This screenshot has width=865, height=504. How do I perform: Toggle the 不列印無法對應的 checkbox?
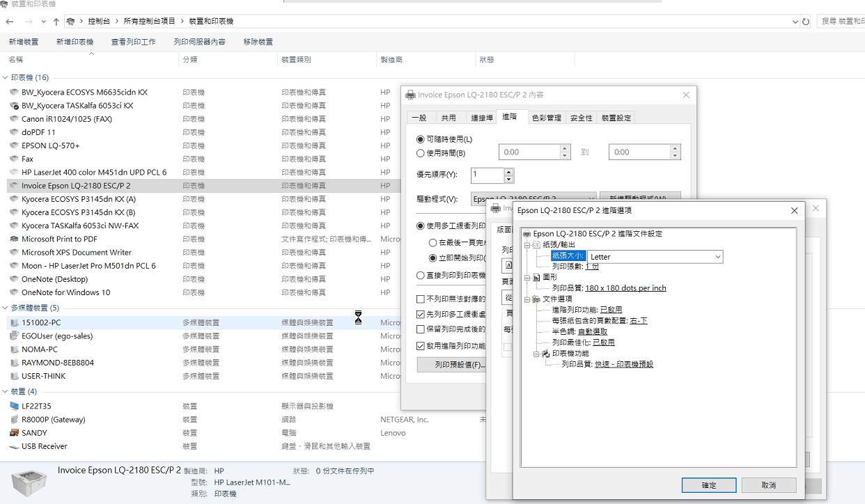click(421, 299)
